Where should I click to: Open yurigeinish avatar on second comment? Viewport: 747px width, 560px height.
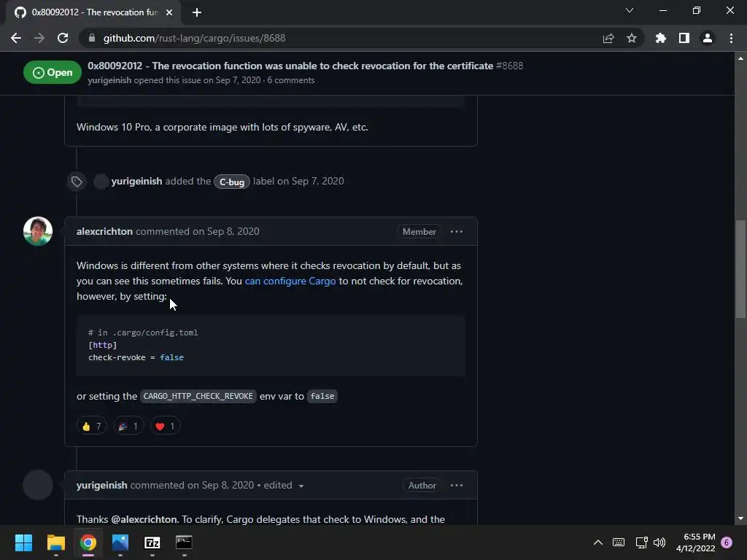pyautogui.click(x=38, y=485)
